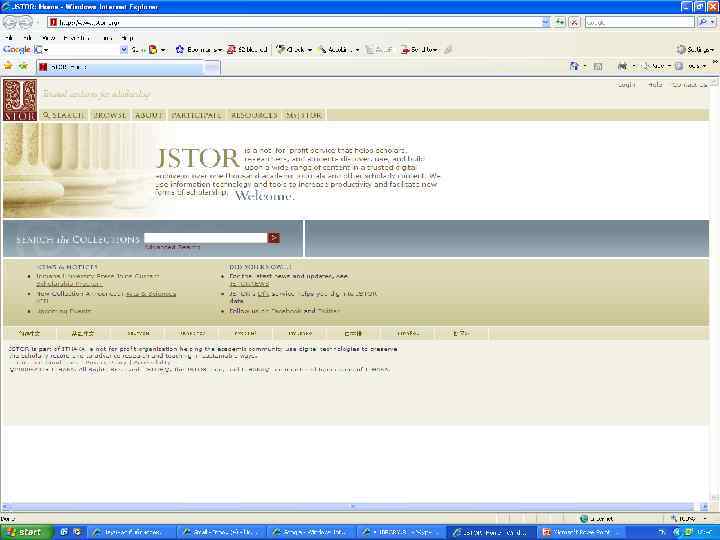Open Google toolbar Settings dropdown
Viewport: 720px width, 540px height.
(x=696, y=50)
